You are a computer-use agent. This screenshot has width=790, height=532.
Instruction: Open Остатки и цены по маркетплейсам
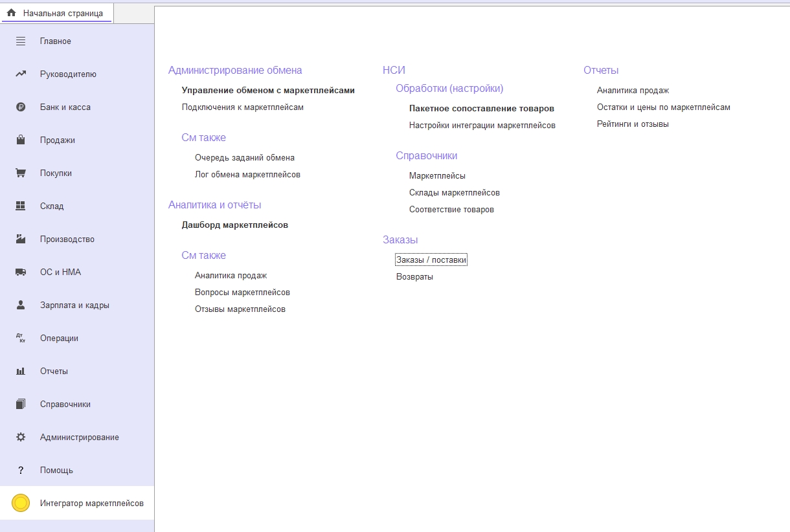point(664,107)
